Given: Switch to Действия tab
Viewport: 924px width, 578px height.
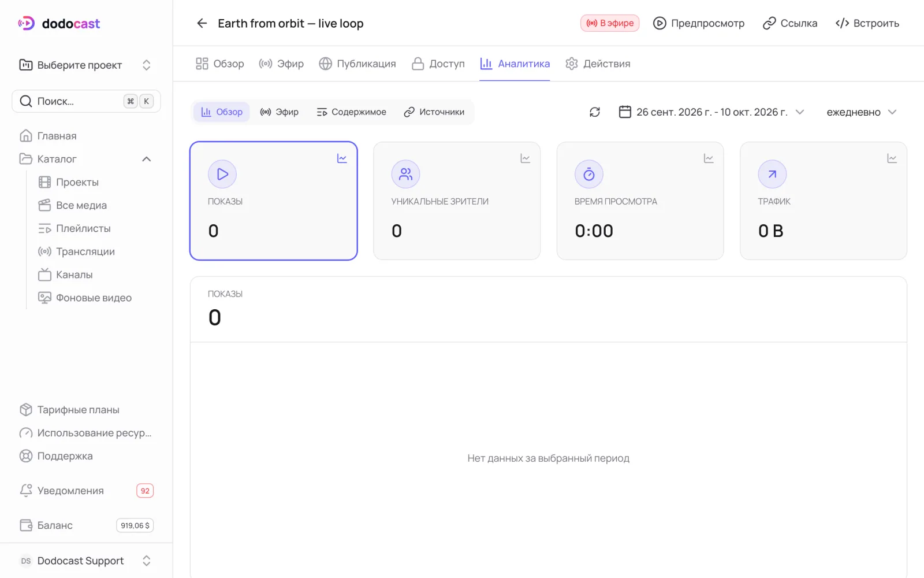Looking at the screenshot, I should [x=598, y=64].
